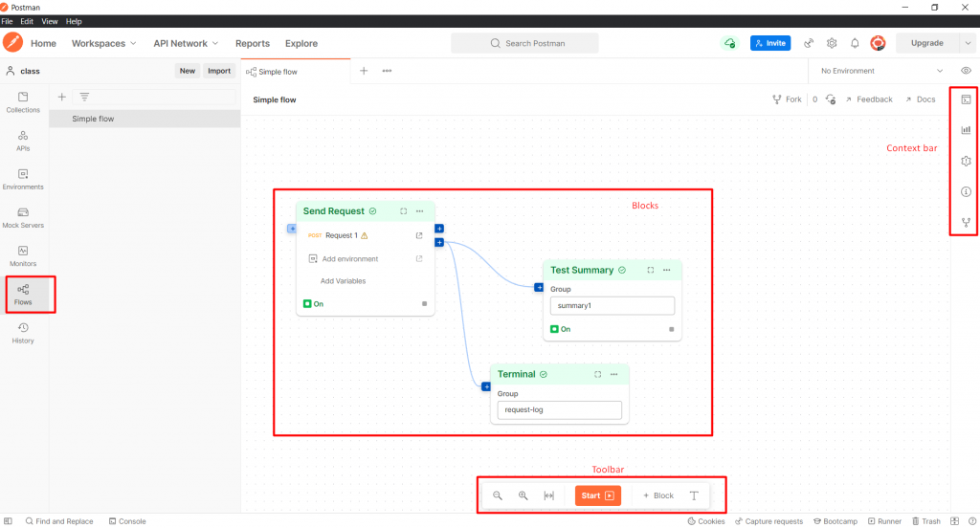Click the request-log group input field
The width and height of the screenshot is (980, 528).
coord(559,410)
